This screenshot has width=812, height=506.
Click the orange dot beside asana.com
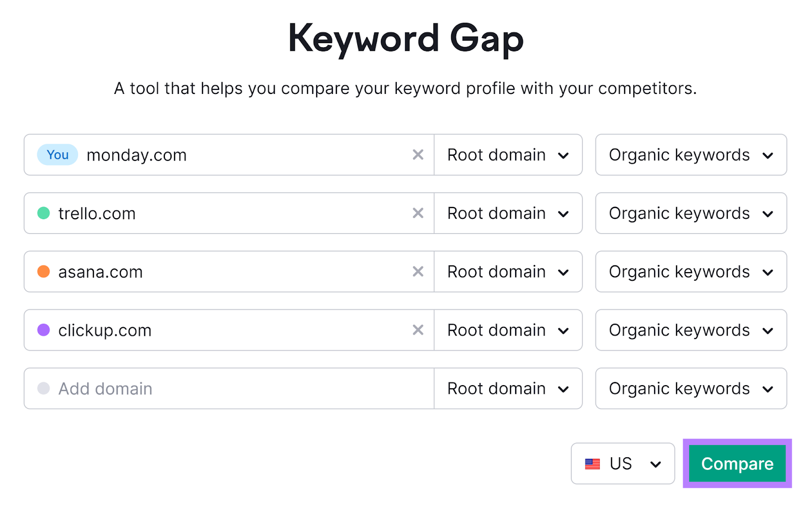tap(44, 272)
